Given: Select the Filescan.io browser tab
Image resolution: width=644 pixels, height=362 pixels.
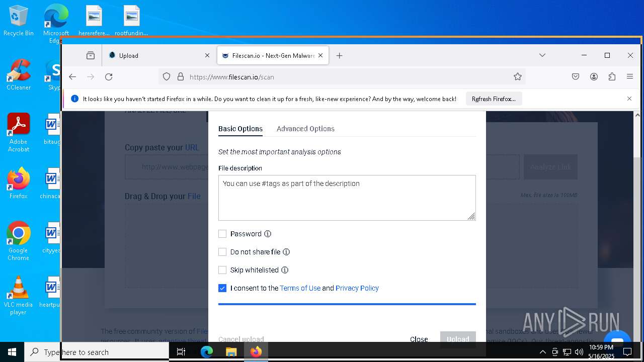Looking at the screenshot, I should pyautogui.click(x=273, y=56).
